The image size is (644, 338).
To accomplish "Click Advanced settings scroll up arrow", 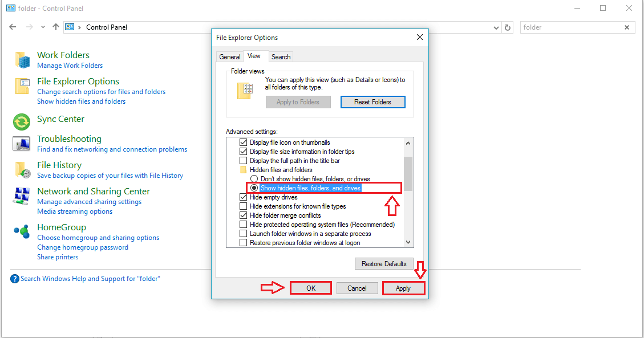I will [408, 143].
